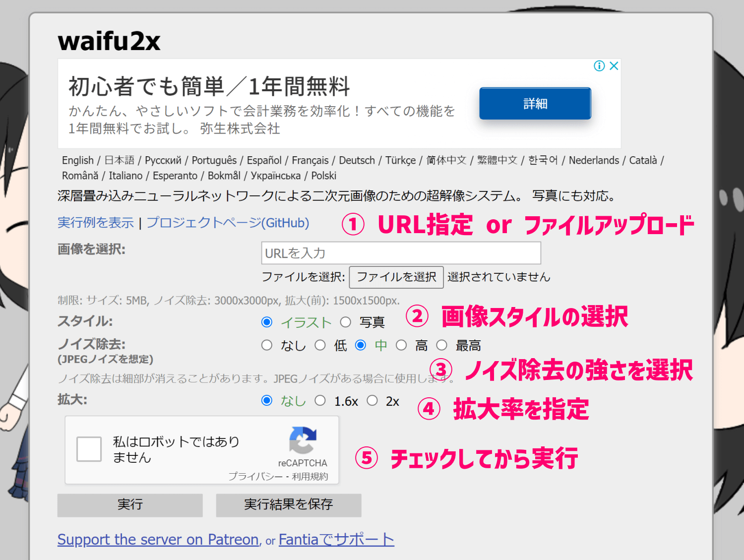Open reCAPTCHA 利用規約 link
The width and height of the screenshot is (744, 560).
310,477
